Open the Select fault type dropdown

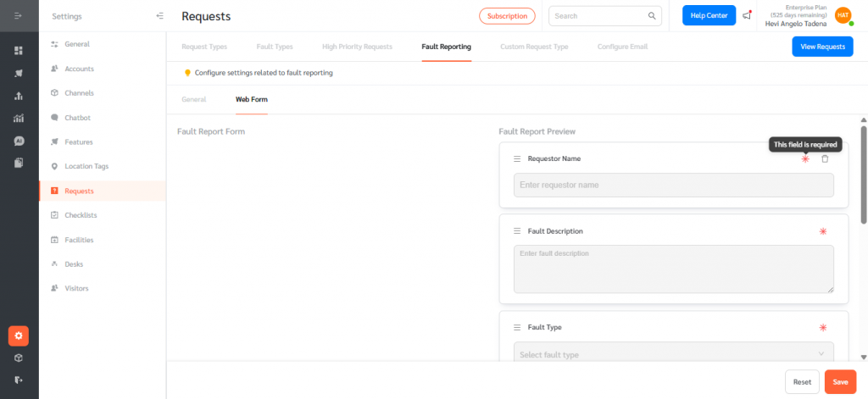click(673, 354)
